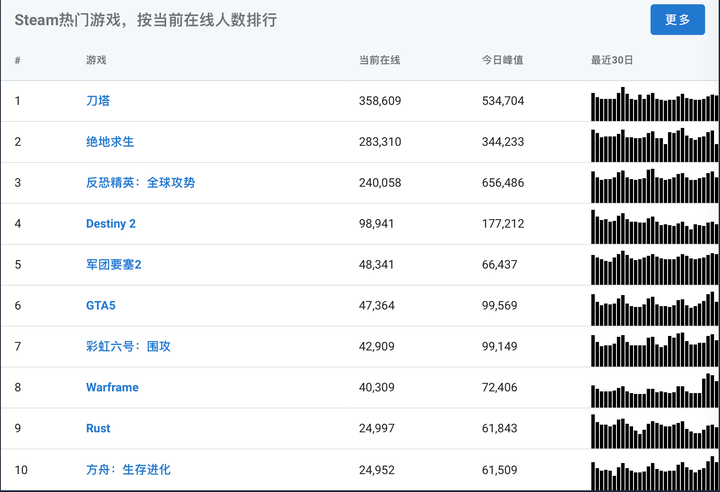The height and width of the screenshot is (492, 720).
Task: Click the 更多 button
Action: [x=677, y=20]
